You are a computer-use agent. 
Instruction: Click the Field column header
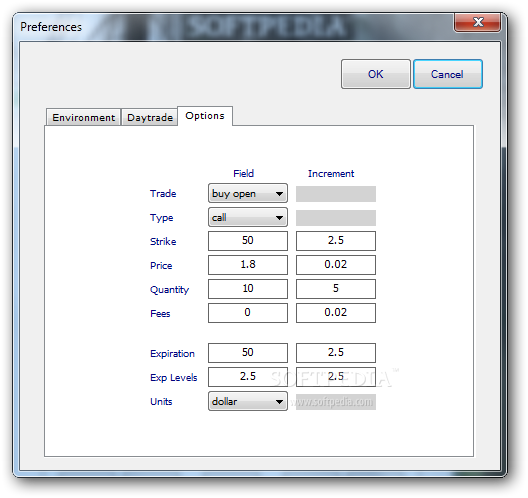(x=243, y=173)
